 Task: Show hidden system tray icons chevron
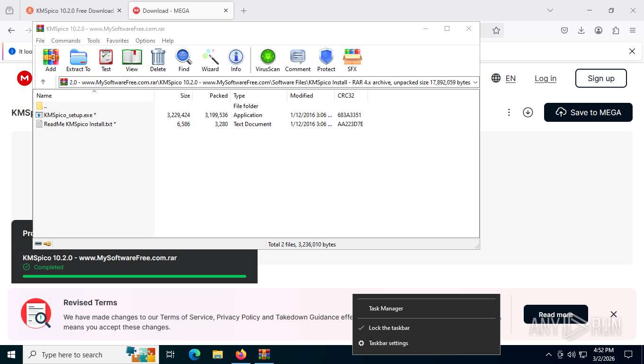548,355
